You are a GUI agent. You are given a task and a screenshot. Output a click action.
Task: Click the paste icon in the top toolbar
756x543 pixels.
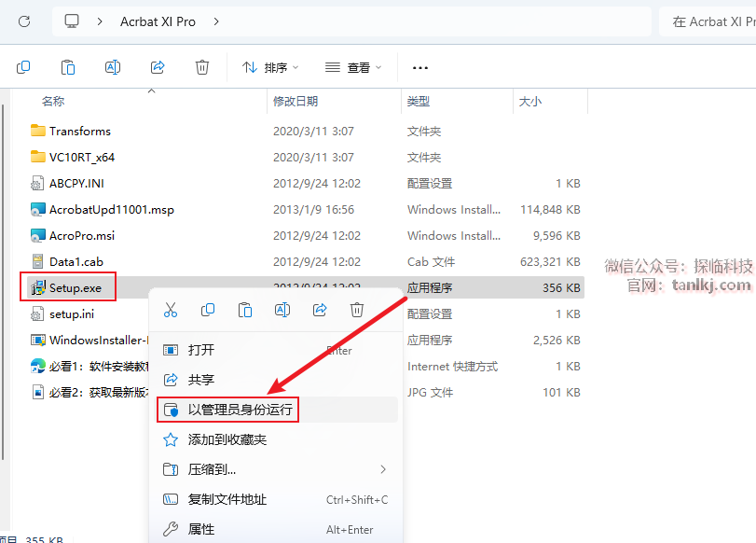(68, 67)
